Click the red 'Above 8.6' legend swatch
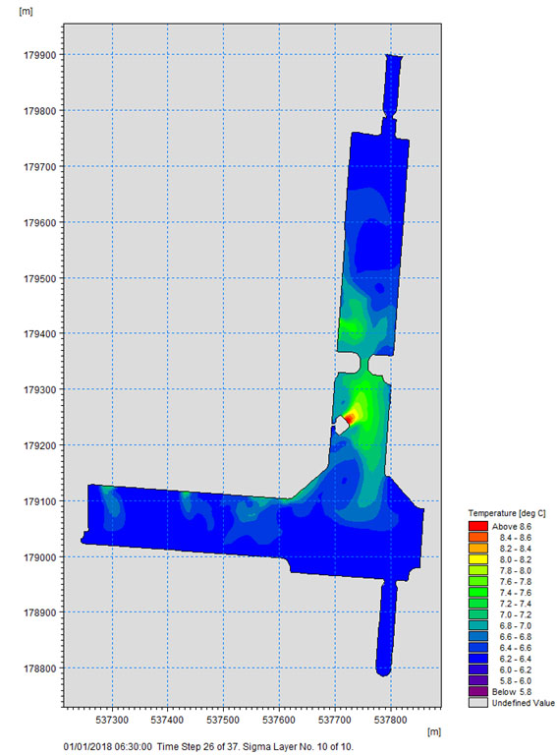557x756 pixels. point(477,526)
